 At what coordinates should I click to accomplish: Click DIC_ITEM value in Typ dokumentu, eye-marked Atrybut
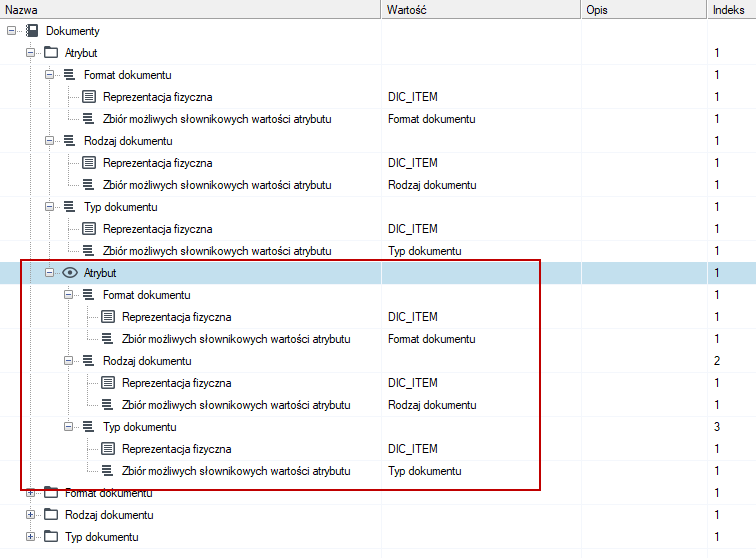pos(413,449)
